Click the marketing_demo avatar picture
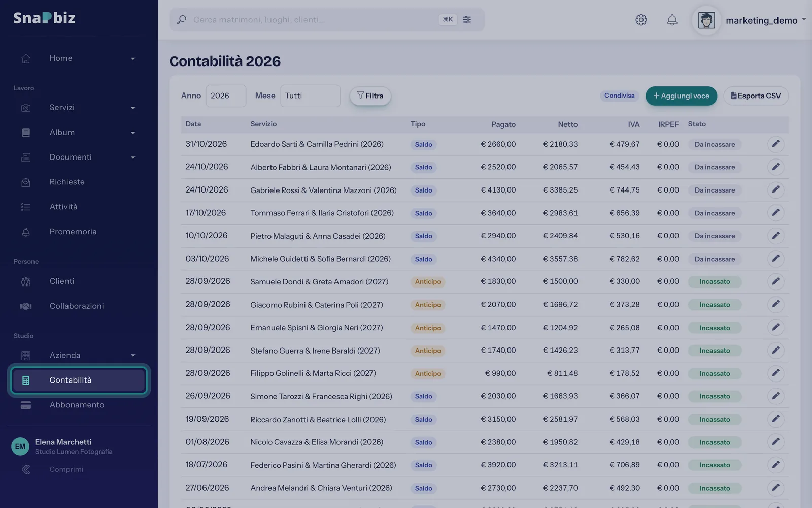 [x=706, y=20]
